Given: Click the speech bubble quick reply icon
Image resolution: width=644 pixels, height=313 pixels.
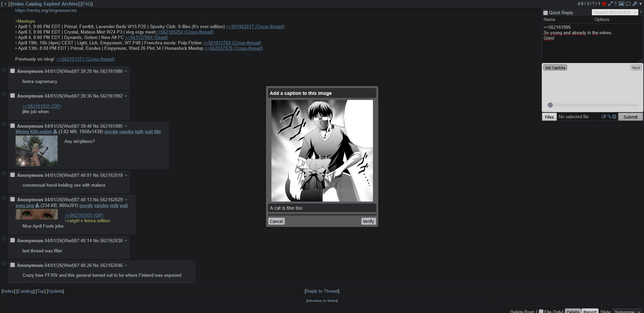Looking at the screenshot, I should click(628, 4).
